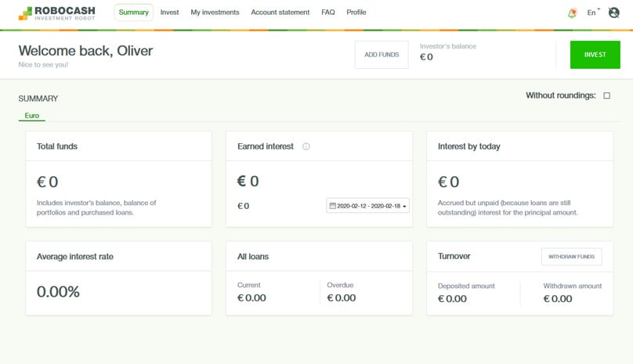Click the Average interest rate title

[74, 257]
